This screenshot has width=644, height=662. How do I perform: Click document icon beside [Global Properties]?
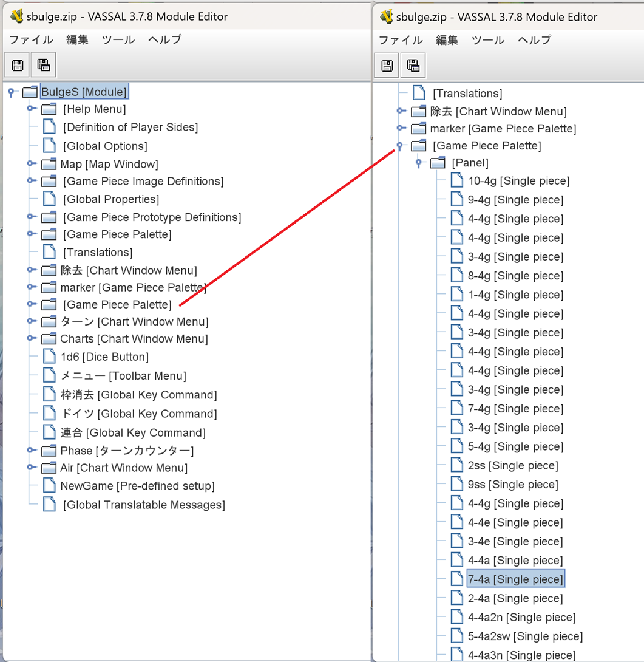coord(49,199)
